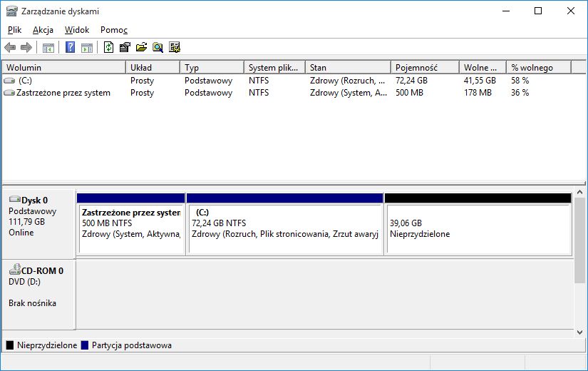Sort by the Wolumin column header
The height and width of the screenshot is (371, 588).
coord(63,68)
